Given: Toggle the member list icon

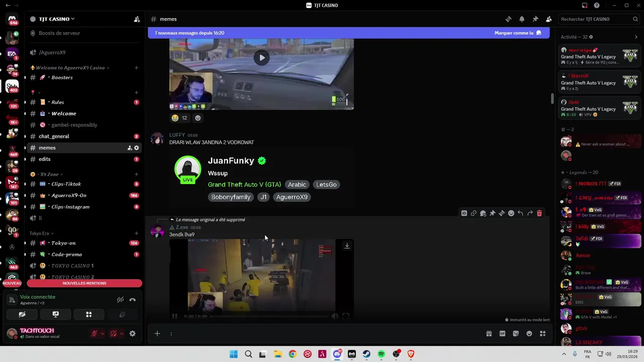Looking at the screenshot, I should [548, 19].
